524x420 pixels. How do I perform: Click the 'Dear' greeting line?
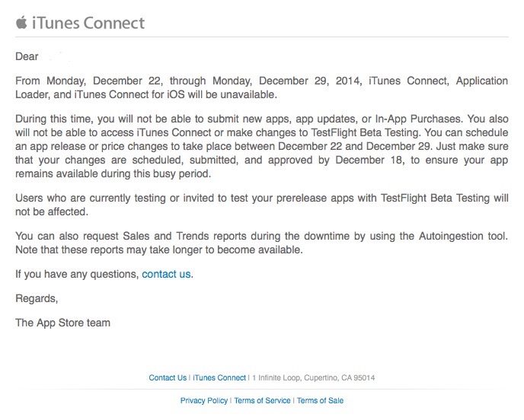click(x=27, y=56)
